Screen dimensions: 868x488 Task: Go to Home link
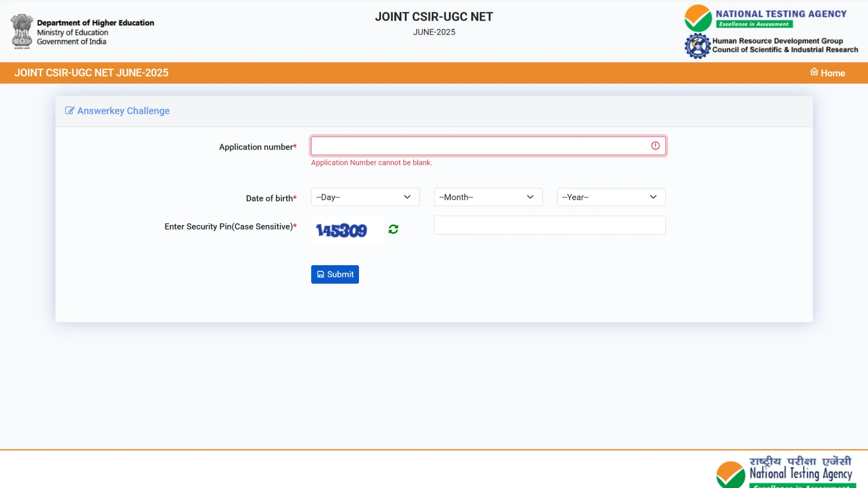click(x=832, y=73)
